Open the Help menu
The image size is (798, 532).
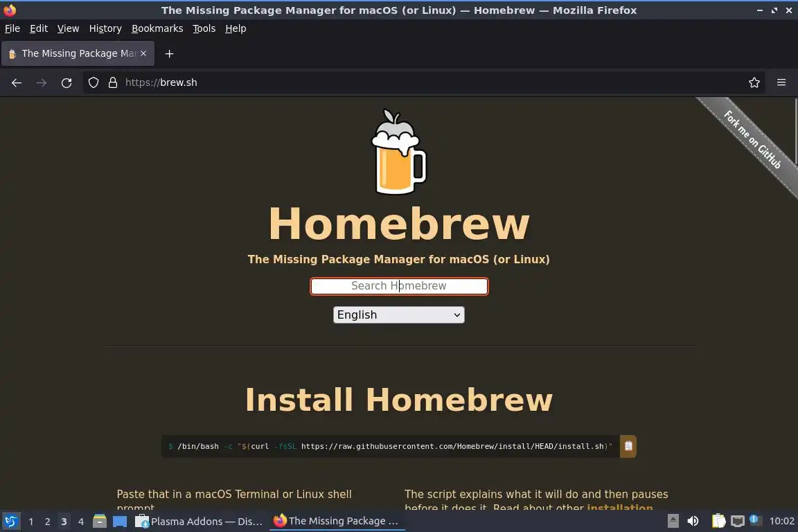click(236, 28)
